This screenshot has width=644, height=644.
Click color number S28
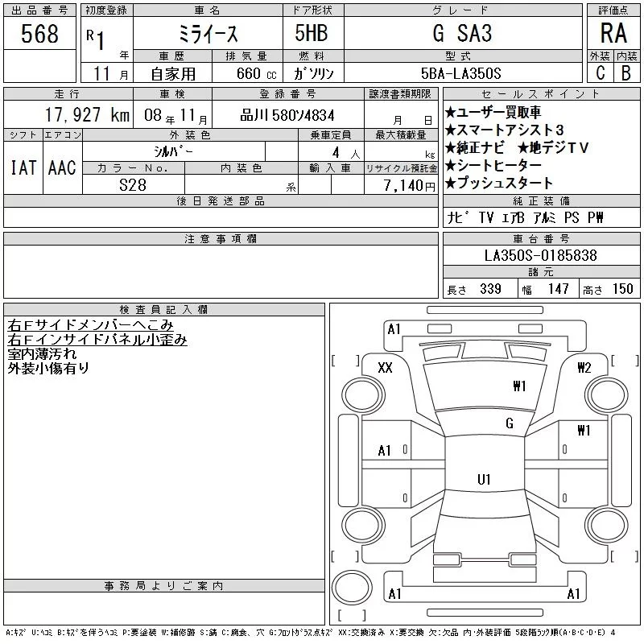(x=133, y=185)
